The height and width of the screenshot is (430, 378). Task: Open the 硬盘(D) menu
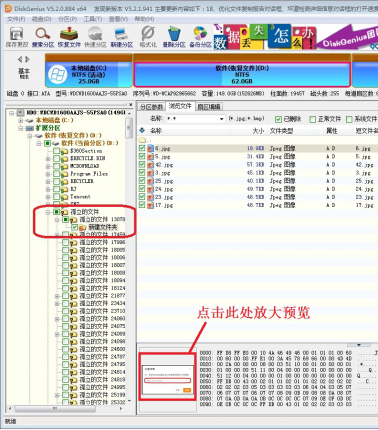(x=41, y=19)
